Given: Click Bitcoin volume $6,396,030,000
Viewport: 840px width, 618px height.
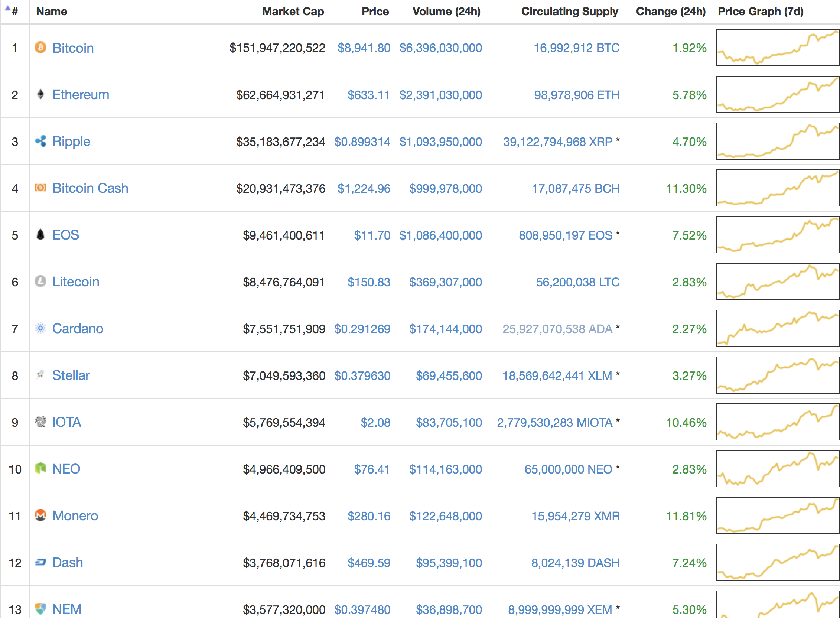Looking at the screenshot, I should (x=440, y=48).
